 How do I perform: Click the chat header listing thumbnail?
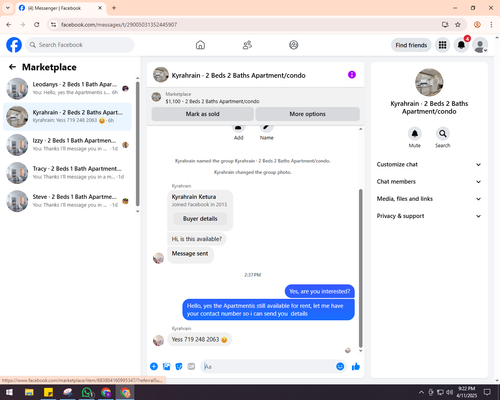click(161, 75)
